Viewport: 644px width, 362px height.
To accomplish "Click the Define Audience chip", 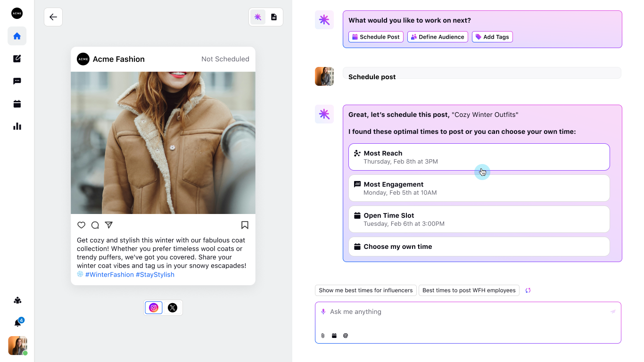I will click(438, 37).
